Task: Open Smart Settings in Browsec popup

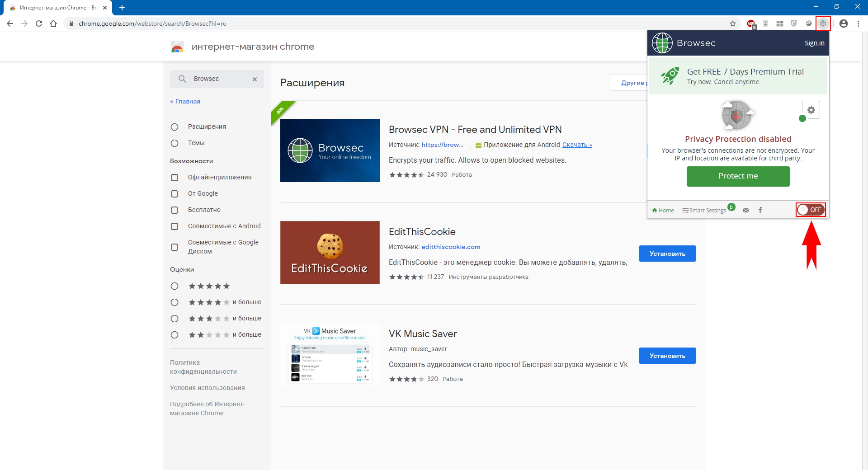Action: point(704,210)
